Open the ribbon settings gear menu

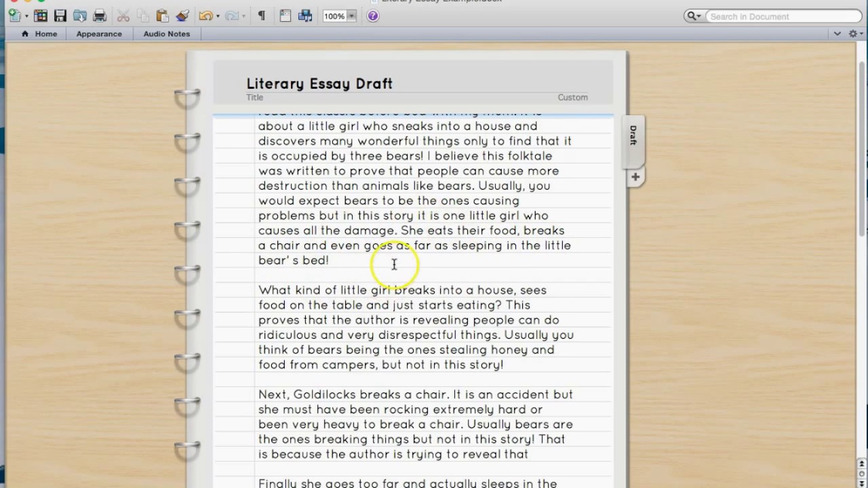pos(855,34)
